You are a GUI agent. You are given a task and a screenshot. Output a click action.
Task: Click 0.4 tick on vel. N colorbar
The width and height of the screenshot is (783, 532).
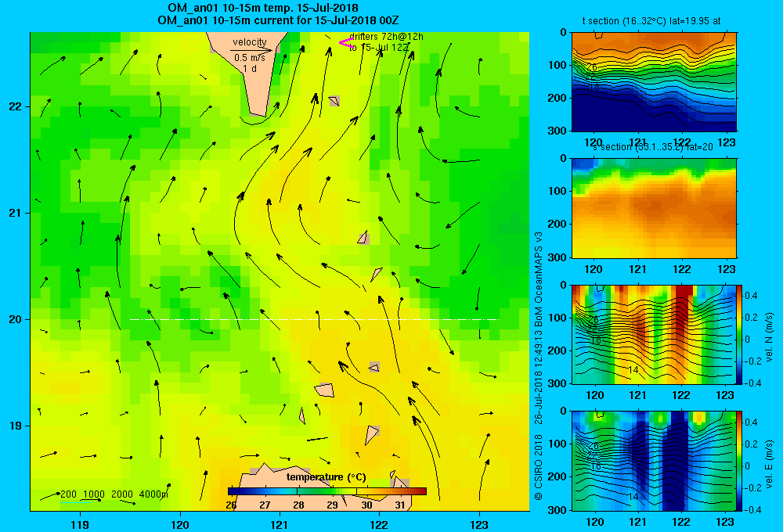[752, 296]
